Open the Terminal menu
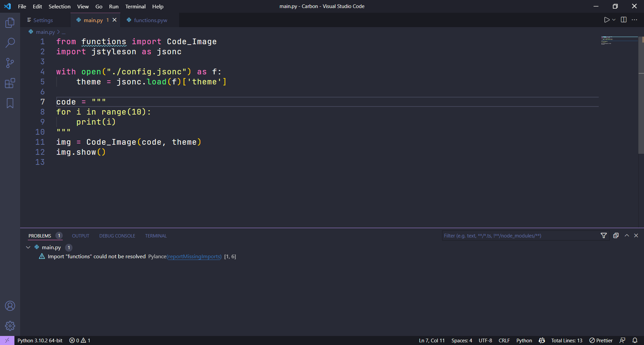The image size is (644, 345). [136, 6]
